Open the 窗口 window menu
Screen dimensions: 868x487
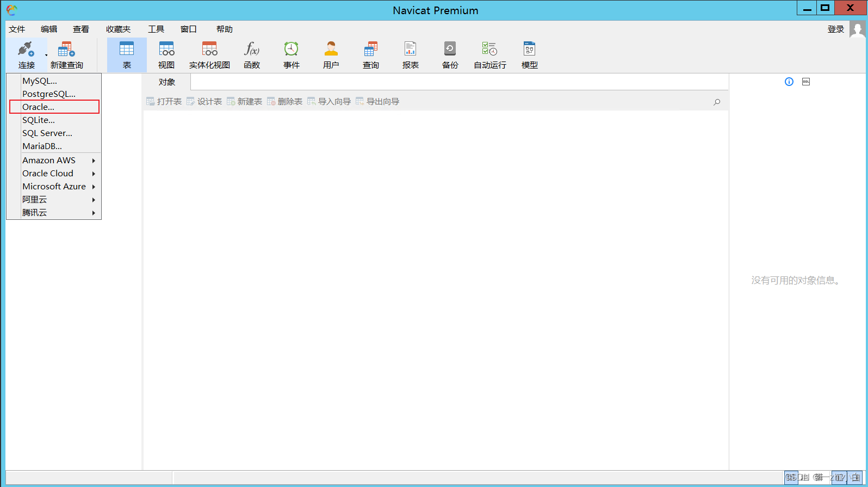189,29
